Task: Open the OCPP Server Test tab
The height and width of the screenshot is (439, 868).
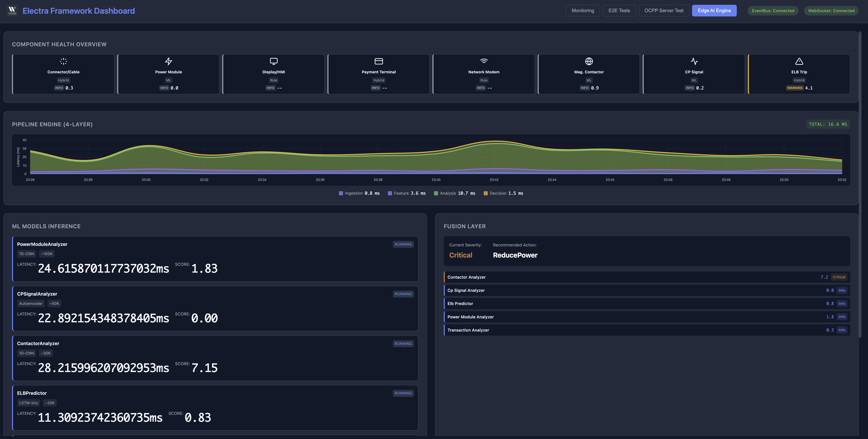Action: tap(664, 10)
